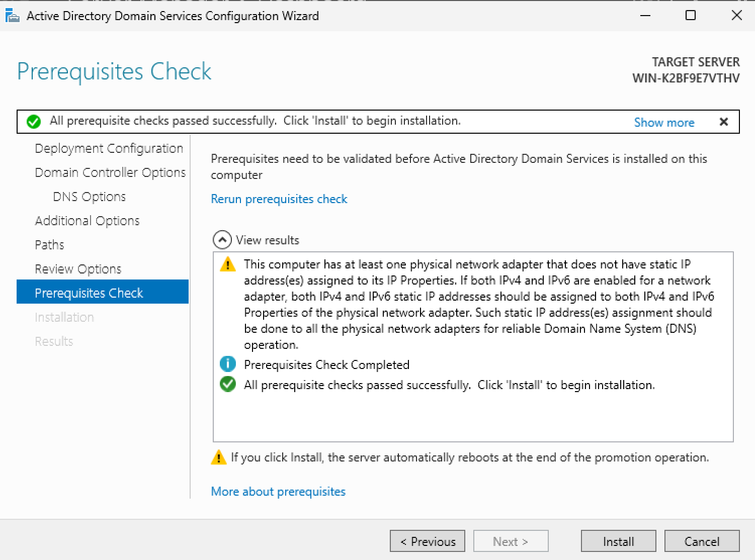Go to Deployment Configuration step
The width and height of the screenshot is (755, 560).
tap(109, 149)
